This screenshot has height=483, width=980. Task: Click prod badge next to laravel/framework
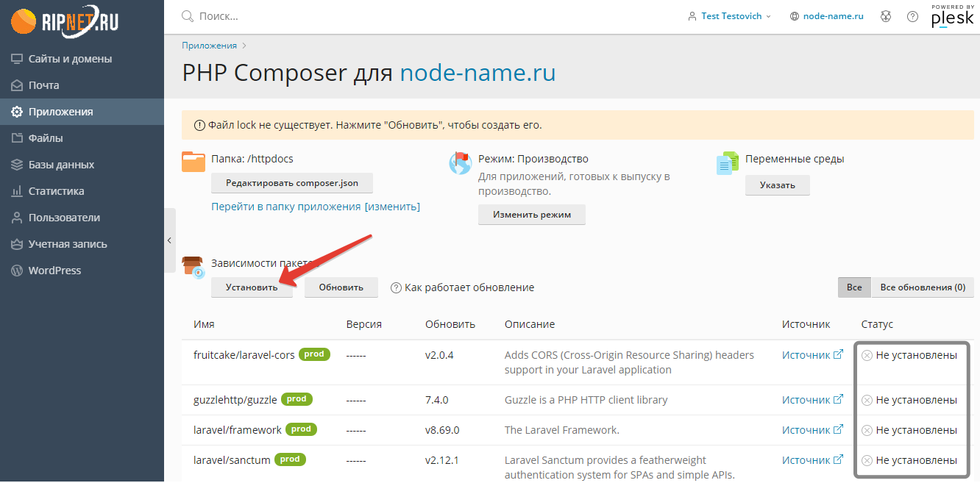click(301, 429)
